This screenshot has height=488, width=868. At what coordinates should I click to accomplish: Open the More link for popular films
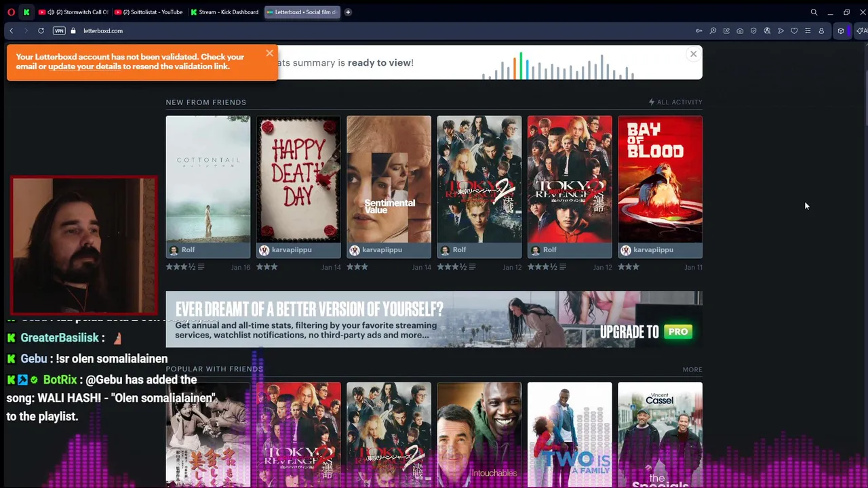point(692,369)
